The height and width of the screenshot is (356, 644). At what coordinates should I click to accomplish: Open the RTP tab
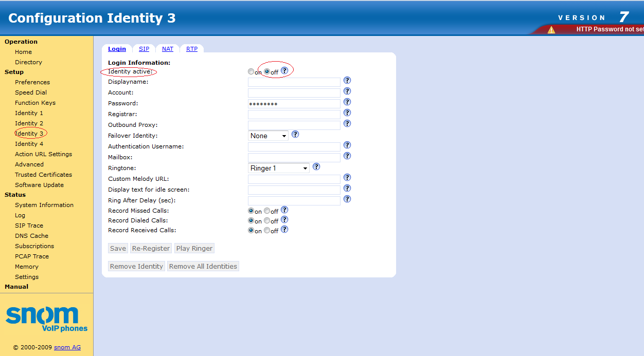pyautogui.click(x=192, y=49)
